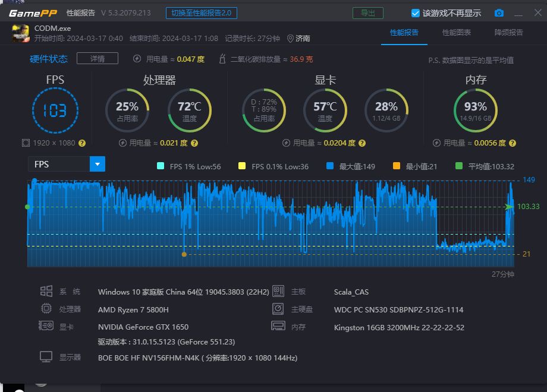Uncheck 该游戏不再显示 checkbox

pos(415,13)
